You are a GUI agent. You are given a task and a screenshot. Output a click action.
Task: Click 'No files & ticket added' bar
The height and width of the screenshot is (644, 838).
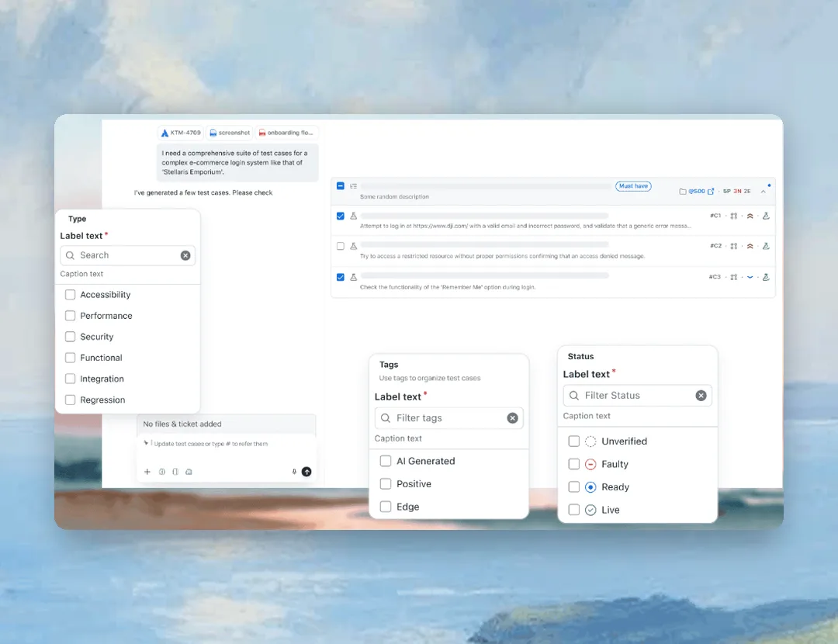[226, 424]
